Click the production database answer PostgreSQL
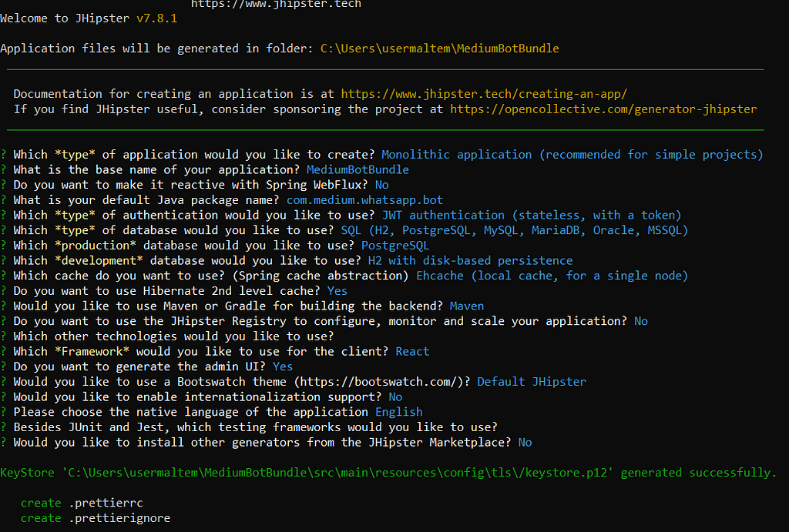The width and height of the screenshot is (789, 532). (x=395, y=246)
